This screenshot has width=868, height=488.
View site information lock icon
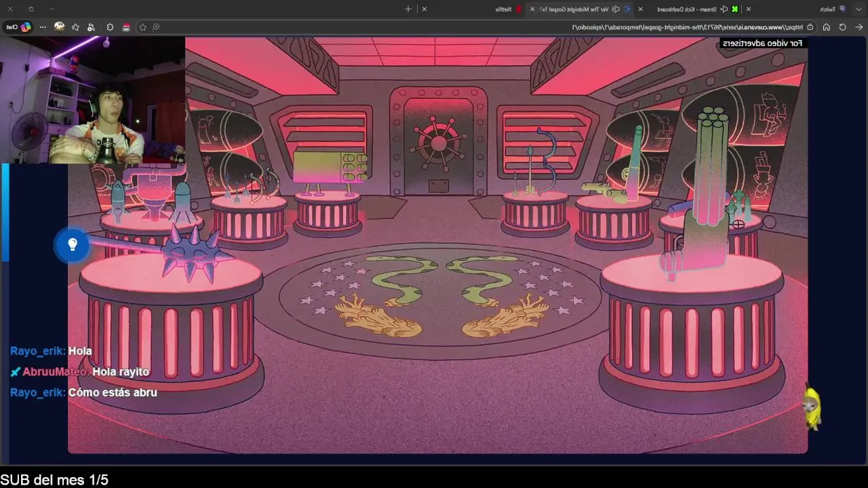[810, 27]
